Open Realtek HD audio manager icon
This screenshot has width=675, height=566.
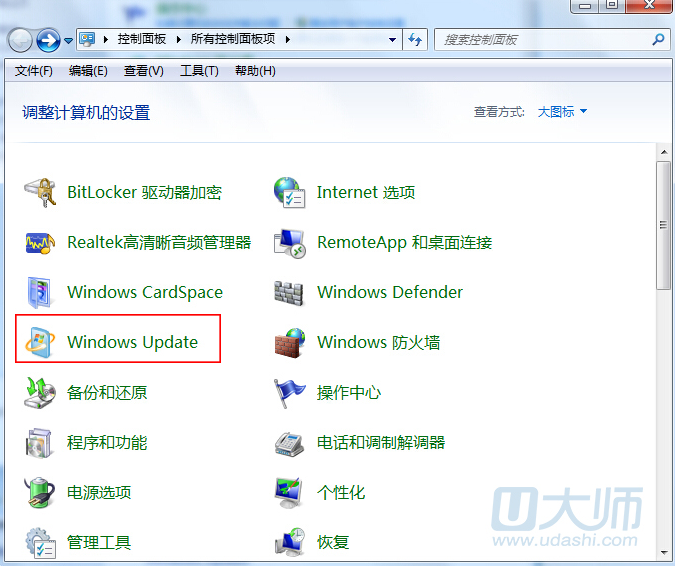point(39,242)
